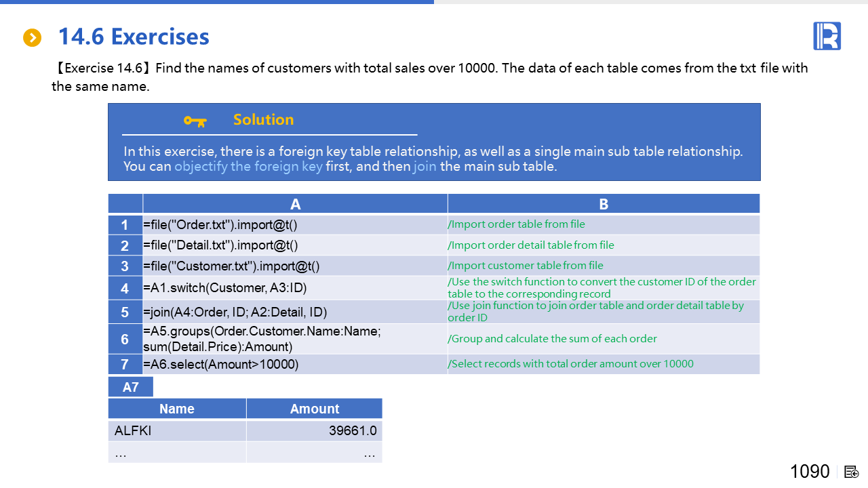This screenshot has height=488, width=868.
Task: Click the Amount header in the result table
Action: tap(314, 409)
